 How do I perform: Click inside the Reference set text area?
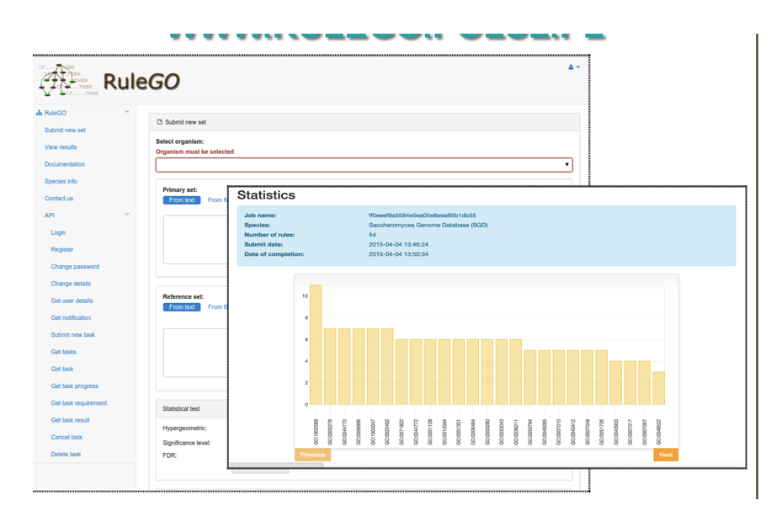[x=195, y=353]
